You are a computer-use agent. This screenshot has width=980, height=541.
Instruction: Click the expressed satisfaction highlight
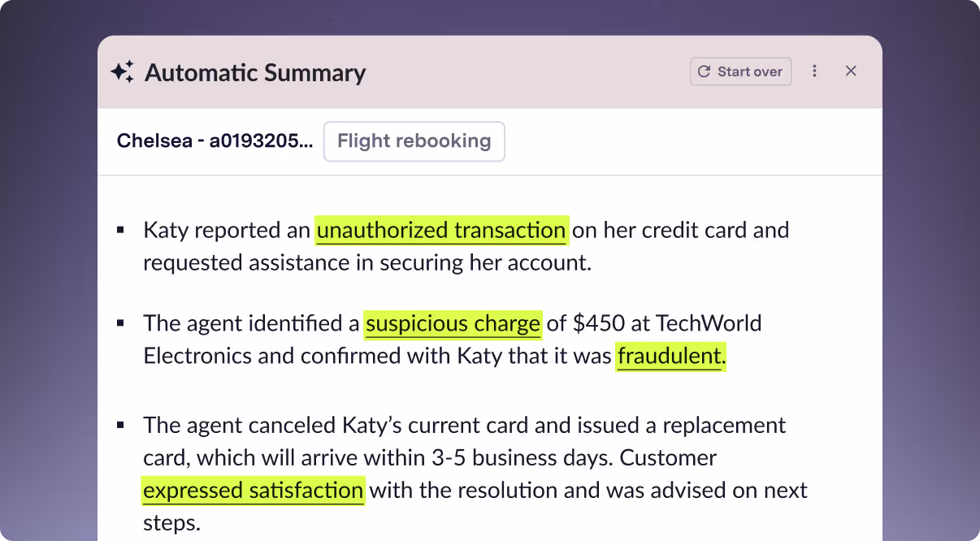[252, 490]
